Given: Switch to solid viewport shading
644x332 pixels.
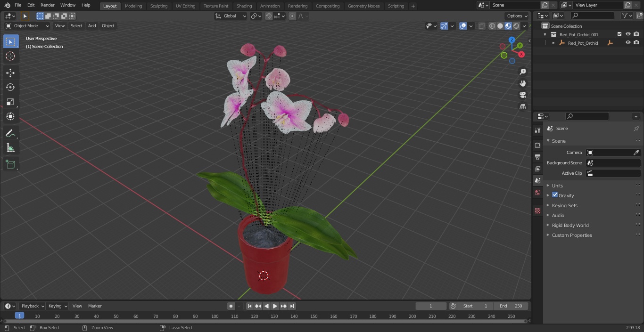Looking at the screenshot, I should (x=500, y=26).
